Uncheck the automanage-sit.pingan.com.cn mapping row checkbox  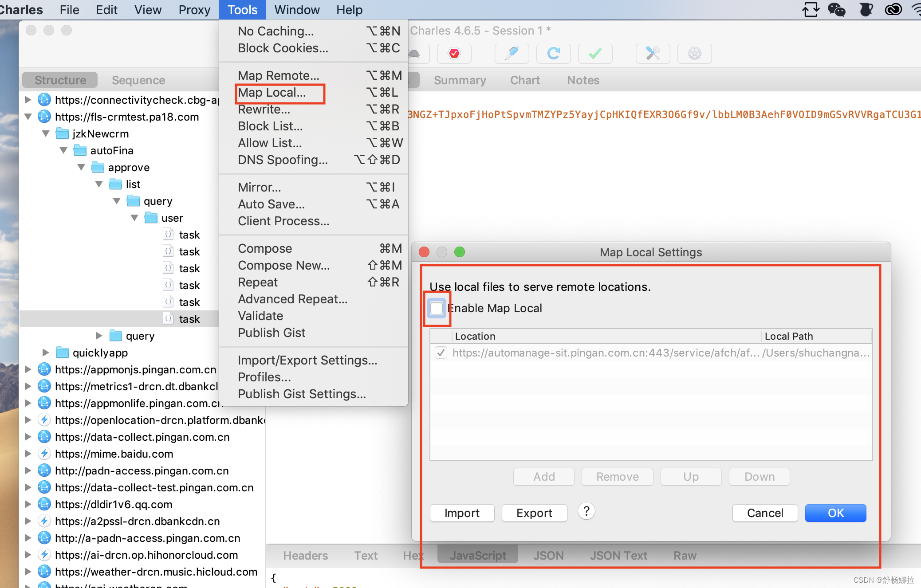441,353
